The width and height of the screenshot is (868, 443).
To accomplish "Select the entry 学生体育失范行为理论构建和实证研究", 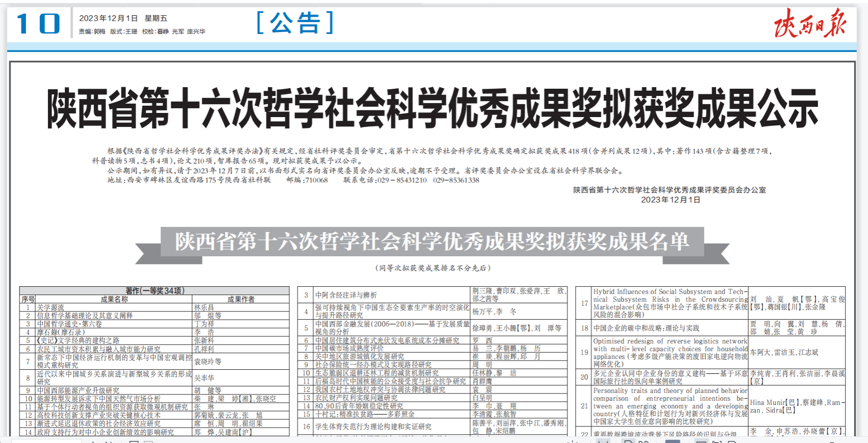I will coord(373,426).
